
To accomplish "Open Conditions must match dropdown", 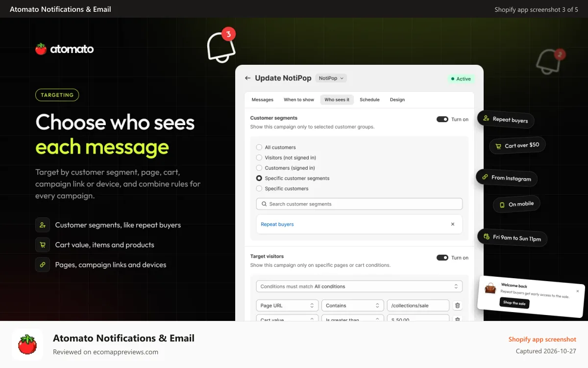I will (359, 287).
